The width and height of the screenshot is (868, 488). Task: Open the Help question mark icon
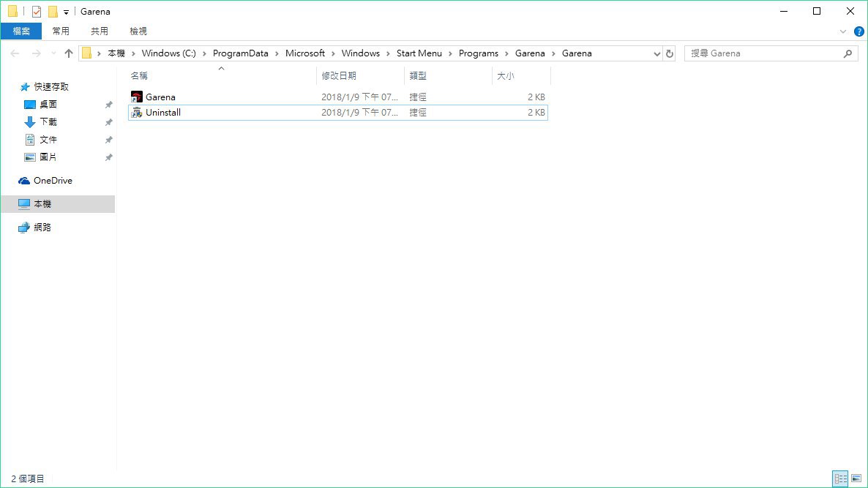859,31
